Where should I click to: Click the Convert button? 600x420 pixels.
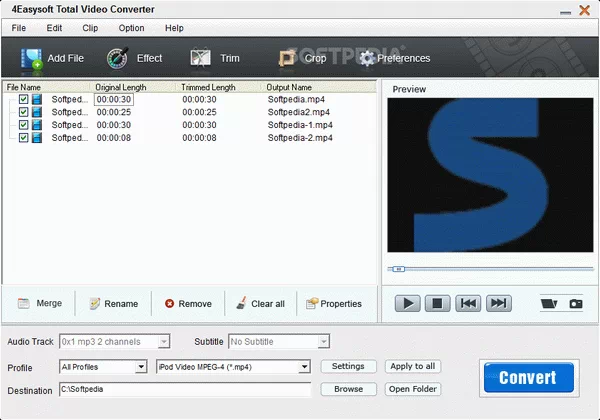(528, 378)
